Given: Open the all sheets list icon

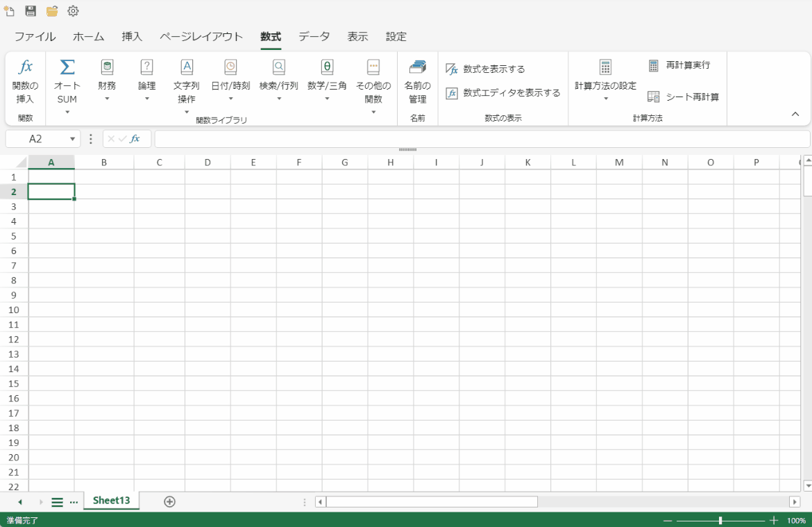Looking at the screenshot, I should (57, 502).
